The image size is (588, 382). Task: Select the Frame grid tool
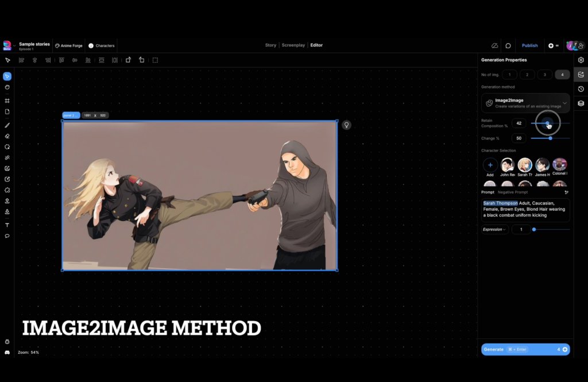point(7,101)
